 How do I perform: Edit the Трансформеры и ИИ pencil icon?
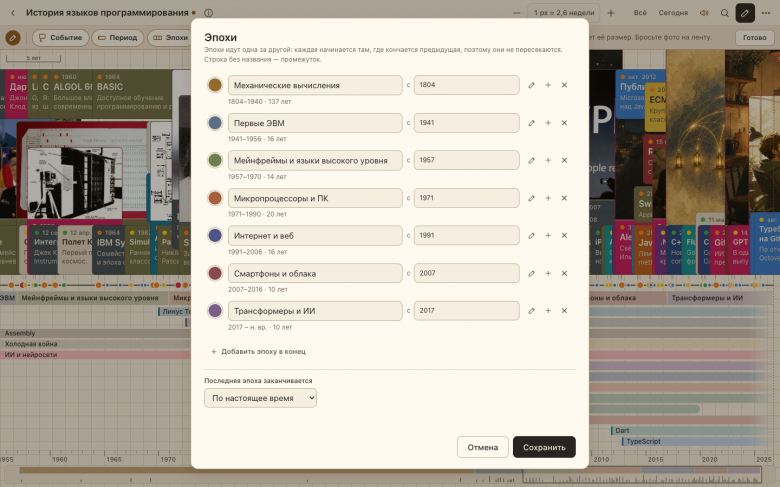coord(531,310)
